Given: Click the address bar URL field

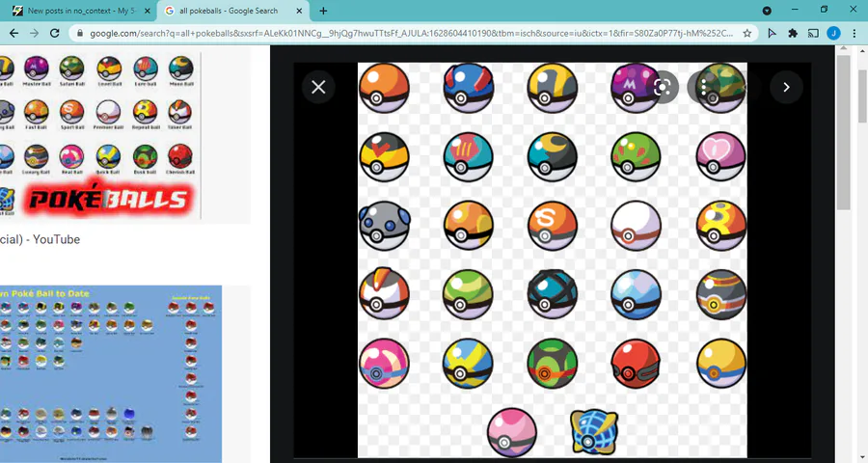Looking at the screenshot, I should point(411,33).
